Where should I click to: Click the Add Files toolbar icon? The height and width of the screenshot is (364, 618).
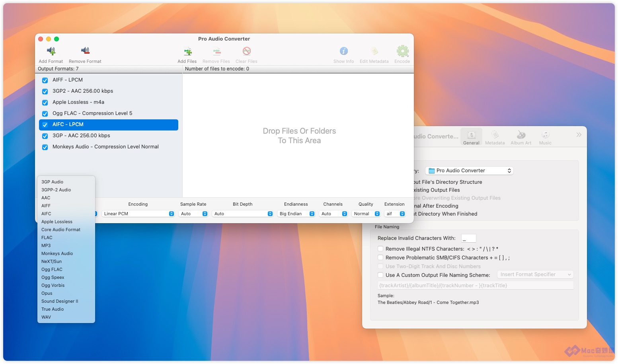click(x=187, y=51)
